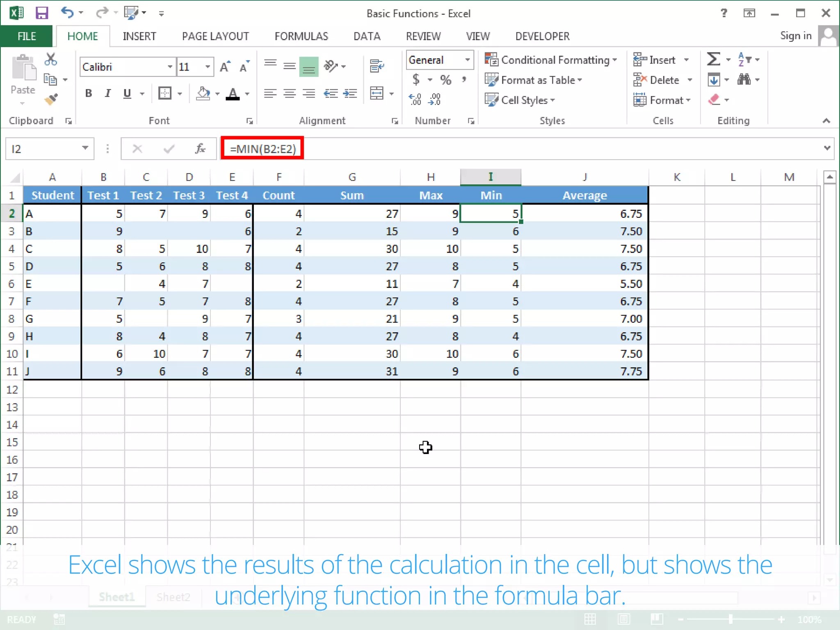Click the Redo arrow icon
The height and width of the screenshot is (630, 840).
coord(101,13)
